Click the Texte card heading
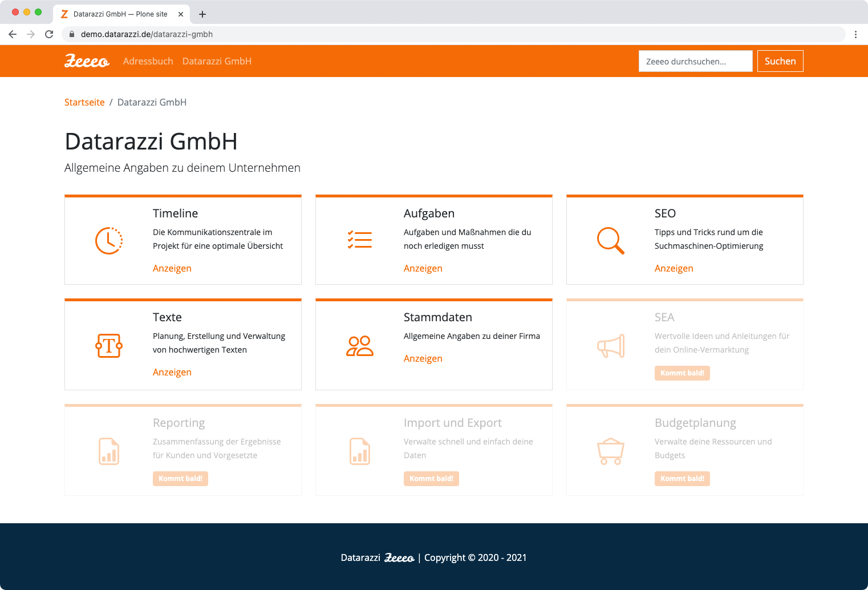 pyautogui.click(x=167, y=317)
